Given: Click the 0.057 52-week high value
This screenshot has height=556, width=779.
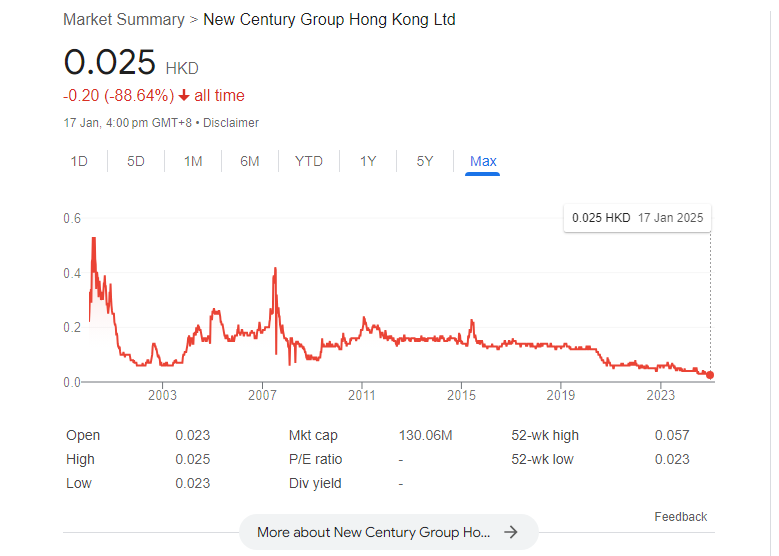Looking at the screenshot, I should [x=672, y=435].
